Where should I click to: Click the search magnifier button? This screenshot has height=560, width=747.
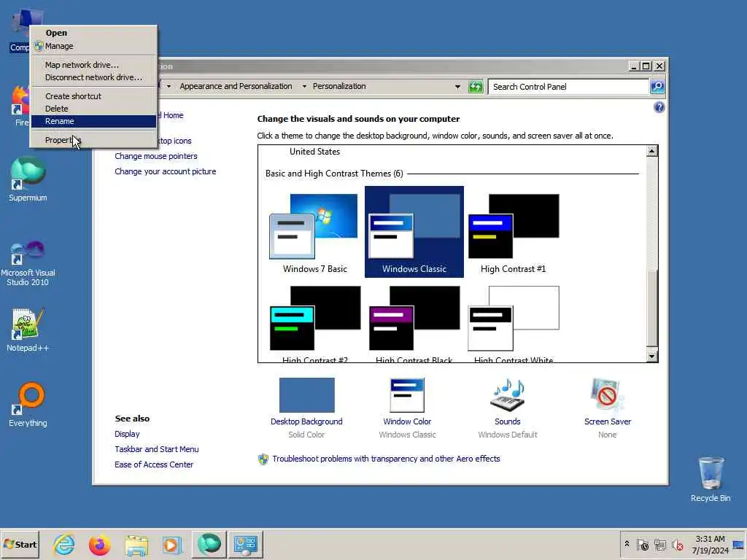(657, 87)
